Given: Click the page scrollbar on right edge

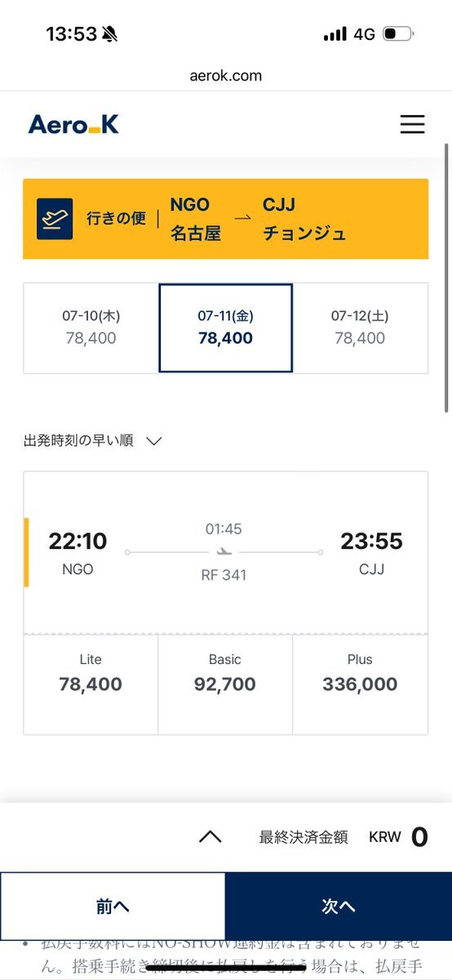Looking at the screenshot, I should 446,278.
